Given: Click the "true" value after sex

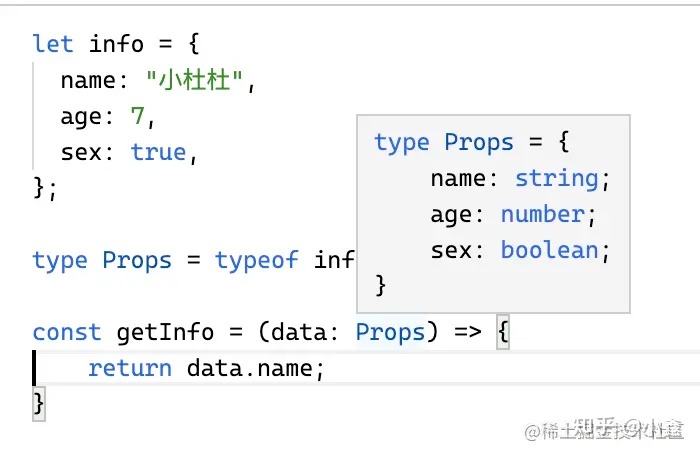Looking at the screenshot, I should [x=158, y=153].
